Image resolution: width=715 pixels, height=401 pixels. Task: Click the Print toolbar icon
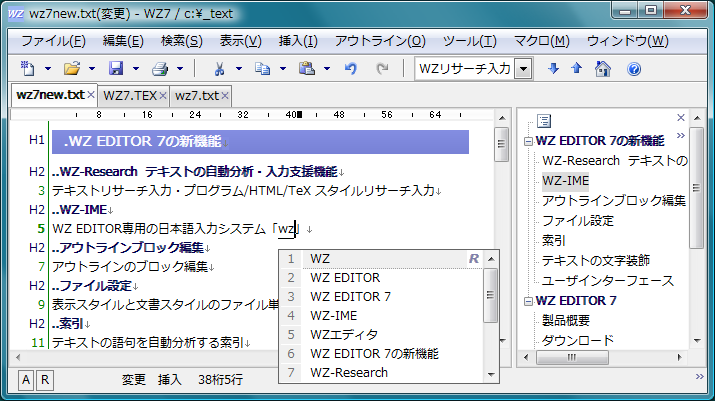(x=160, y=69)
